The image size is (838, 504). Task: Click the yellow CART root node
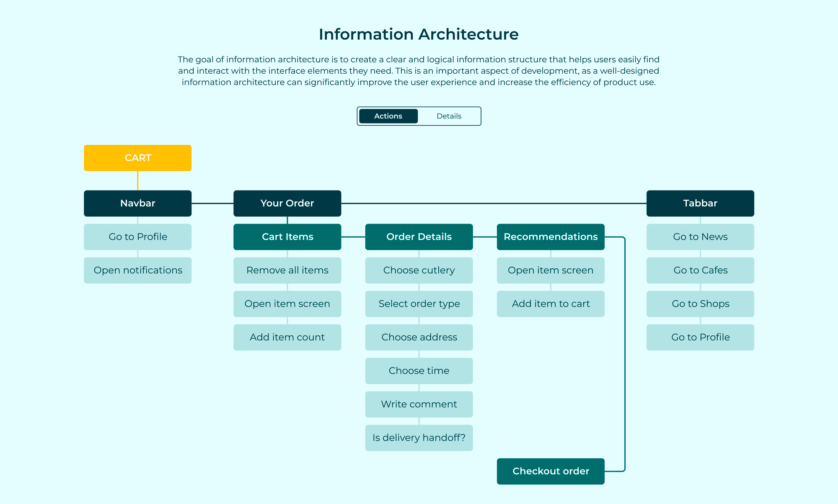point(137,158)
